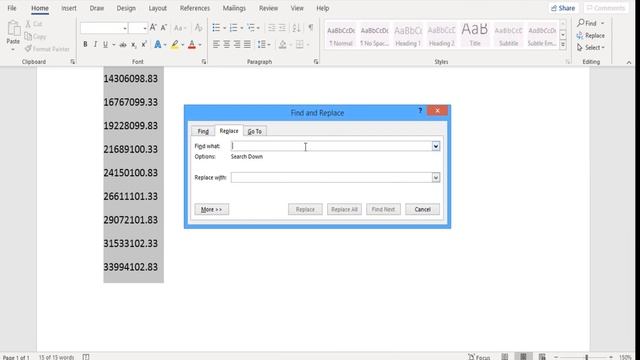Open Change Case dropdown
This screenshot has height=360, width=640.
coord(180,28)
